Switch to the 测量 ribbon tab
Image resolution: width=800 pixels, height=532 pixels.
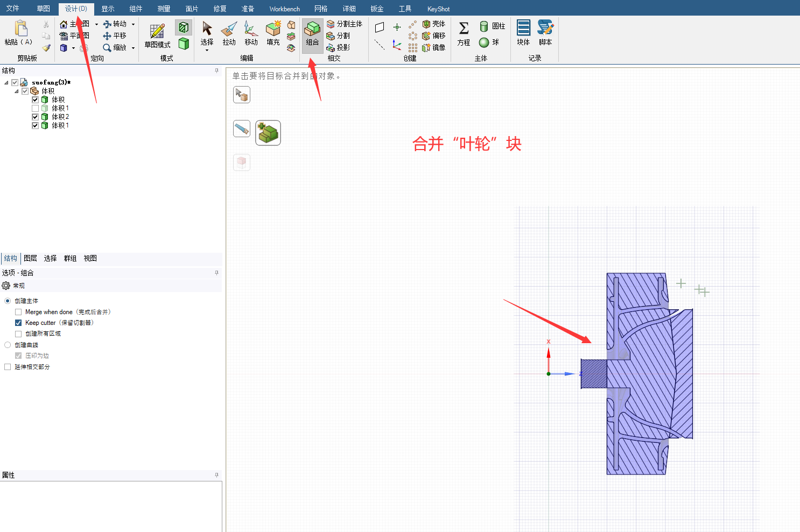point(164,9)
